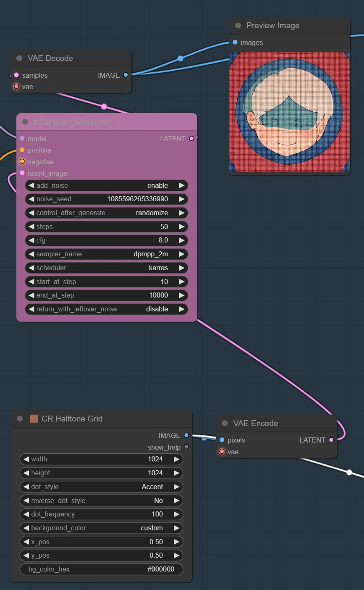364x590 pixels.
Task: Click the images input socket on Preview Image
Action: click(235, 42)
